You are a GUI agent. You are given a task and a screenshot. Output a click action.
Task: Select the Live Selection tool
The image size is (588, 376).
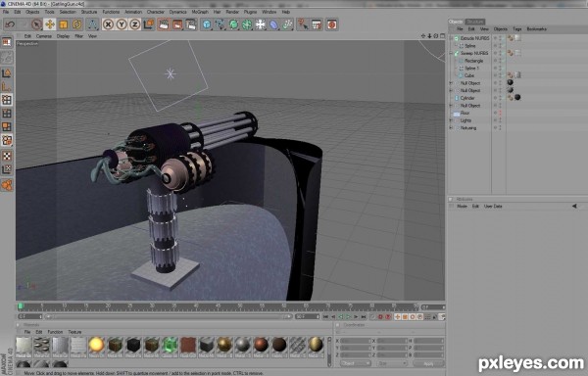(x=36, y=24)
